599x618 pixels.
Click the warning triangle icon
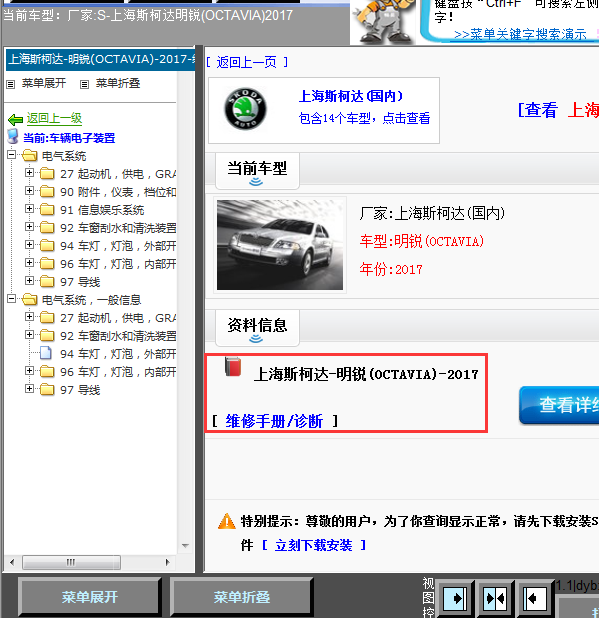point(227,521)
